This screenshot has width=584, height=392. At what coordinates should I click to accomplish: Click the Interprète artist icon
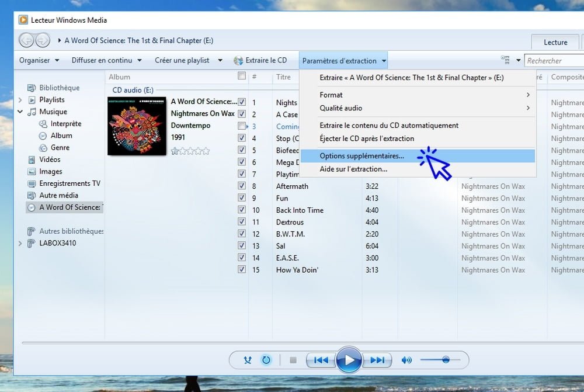coord(43,124)
